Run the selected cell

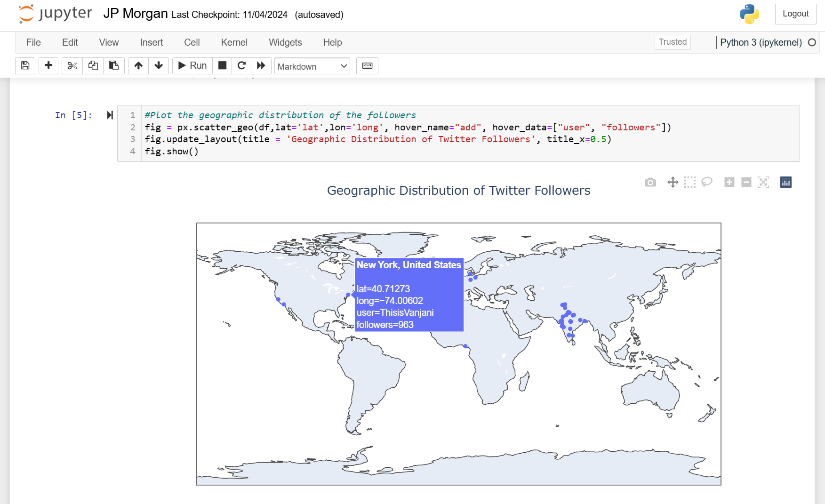[192, 66]
